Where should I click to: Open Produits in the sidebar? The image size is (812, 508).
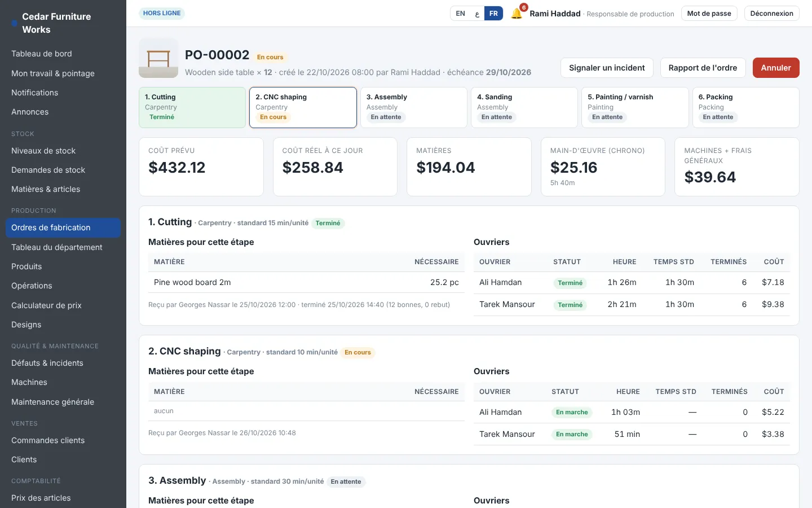click(x=63, y=266)
